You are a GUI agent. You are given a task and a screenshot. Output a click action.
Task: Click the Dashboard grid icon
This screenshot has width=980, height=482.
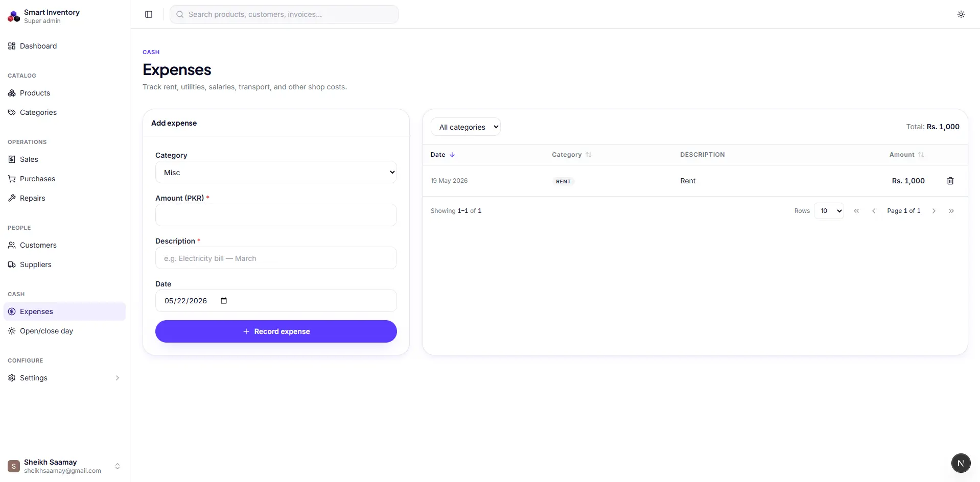12,46
